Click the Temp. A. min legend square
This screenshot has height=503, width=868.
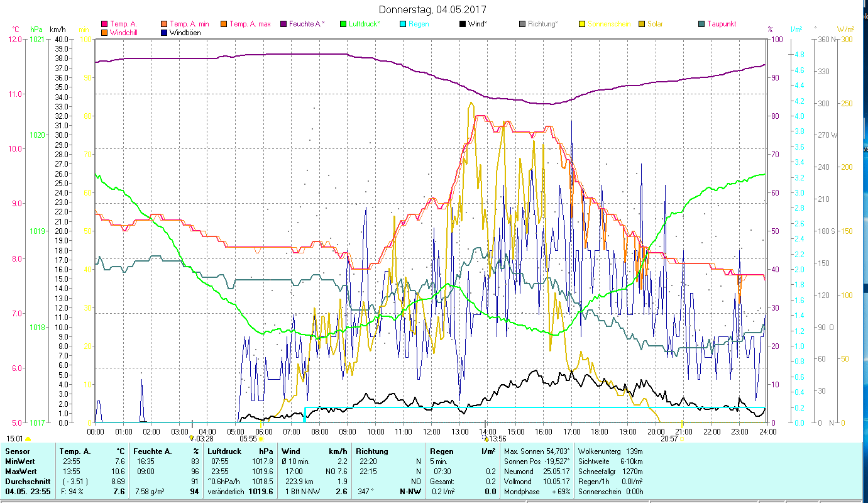164,25
